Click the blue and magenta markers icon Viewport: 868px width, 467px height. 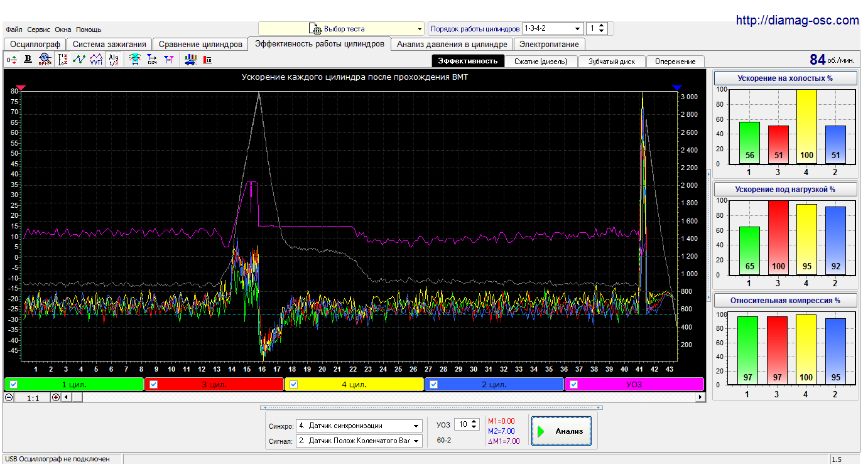(168, 60)
